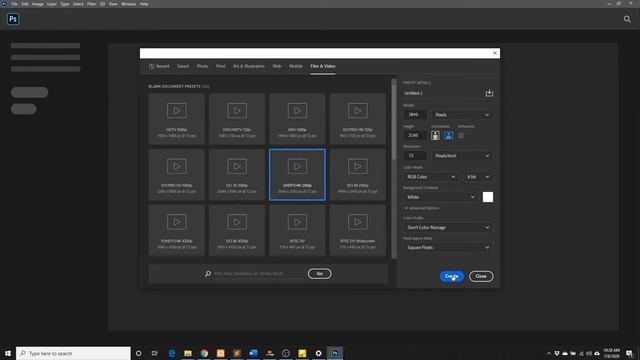Save the document preset using download icon
The image size is (640, 360).
pyautogui.click(x=489, y=93)
